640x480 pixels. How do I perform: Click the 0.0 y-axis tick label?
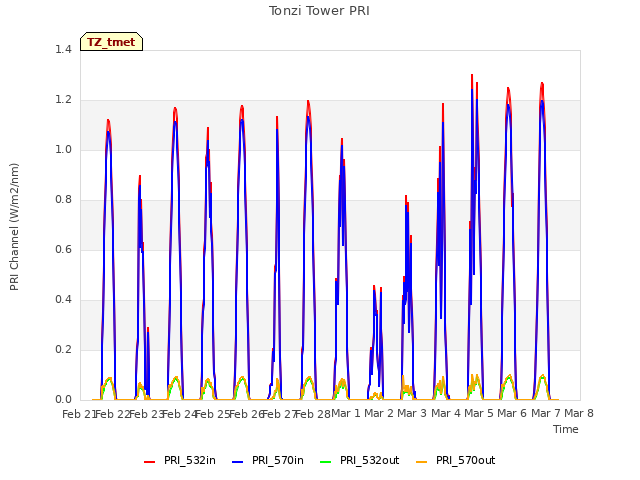[63, 400]
